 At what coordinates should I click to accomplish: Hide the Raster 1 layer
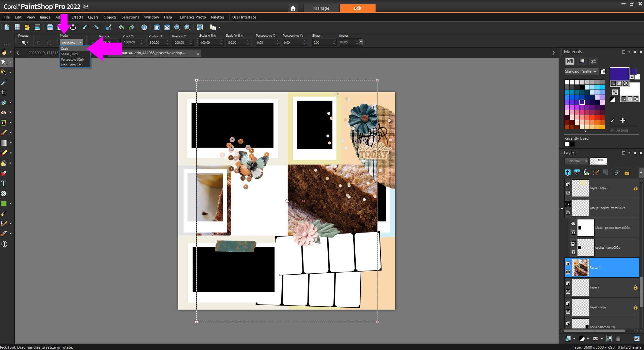(568, 272)
